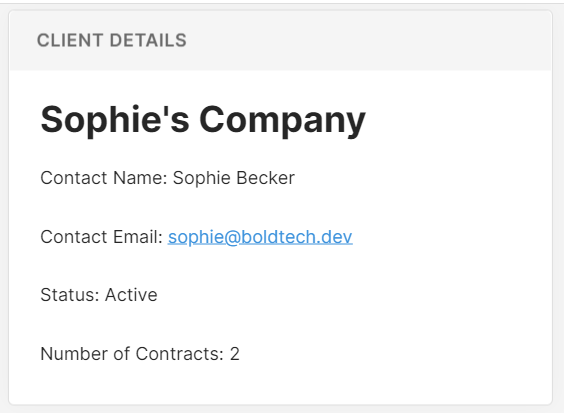
Task: Click the boldtech.dev domain in email link
Action: [296, 237]
